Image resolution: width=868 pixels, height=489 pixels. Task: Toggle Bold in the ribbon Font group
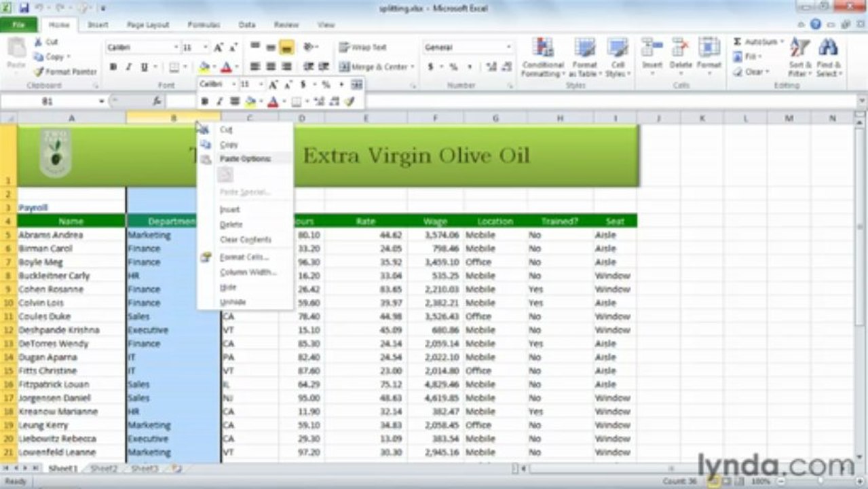[x=113, y=67]
